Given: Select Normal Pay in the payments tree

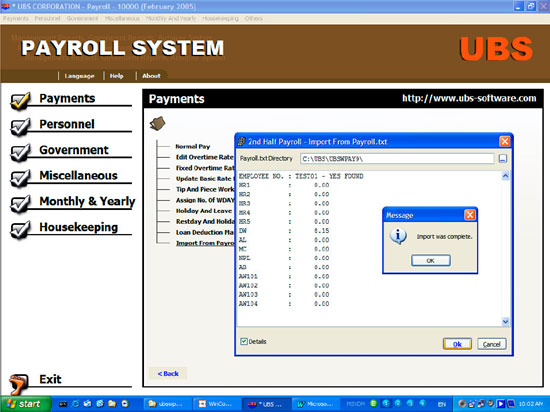Looking at the screenshot, I should point(193,146).
